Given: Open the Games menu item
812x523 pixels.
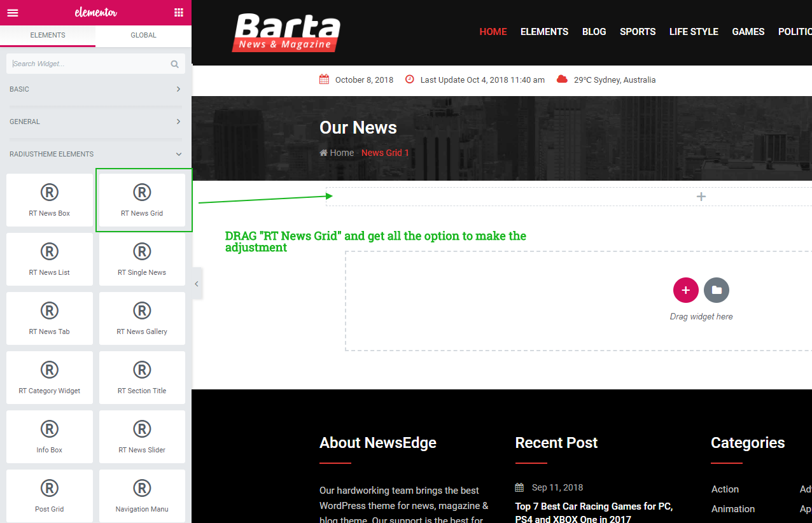Looking at the screenshot, I should tap(748, 32).
